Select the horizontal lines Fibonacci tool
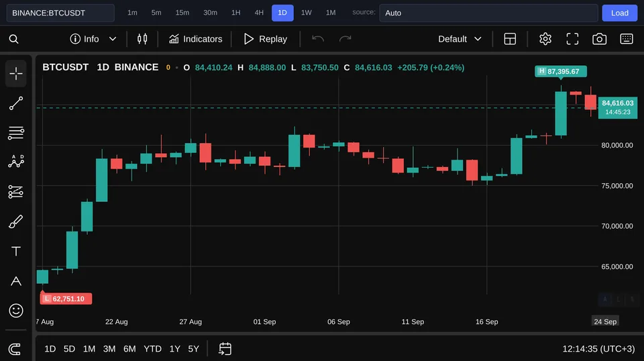644x361 pixels. tap(16, 133)
